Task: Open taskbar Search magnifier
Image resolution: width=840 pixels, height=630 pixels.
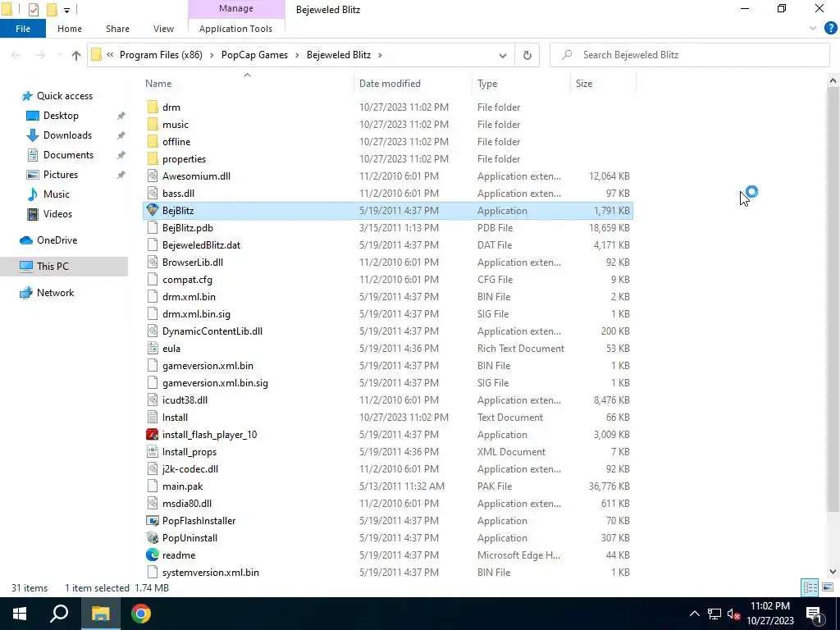Action: [59, 614]
